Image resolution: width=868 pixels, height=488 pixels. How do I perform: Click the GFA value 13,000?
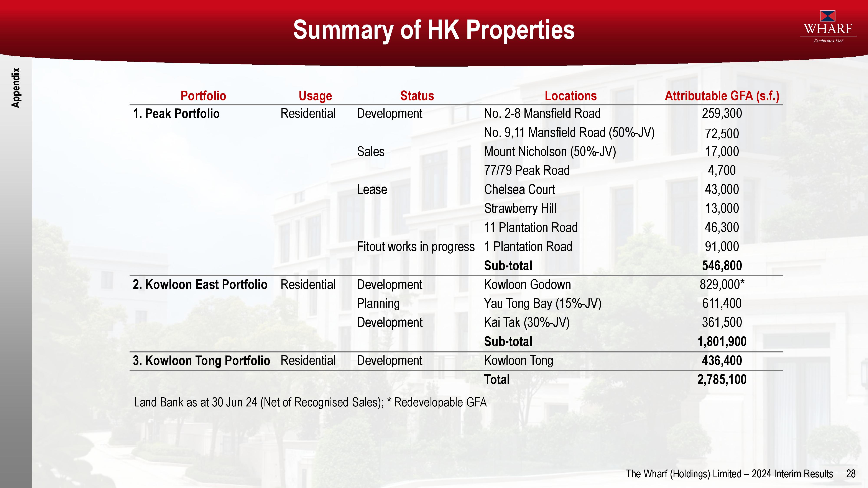coord(722,208)
